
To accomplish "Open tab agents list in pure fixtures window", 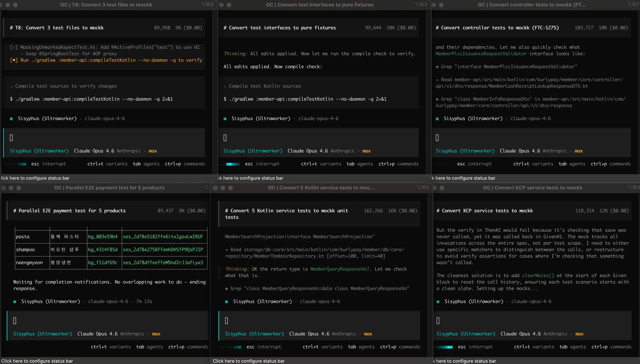I will pos(360,164).
